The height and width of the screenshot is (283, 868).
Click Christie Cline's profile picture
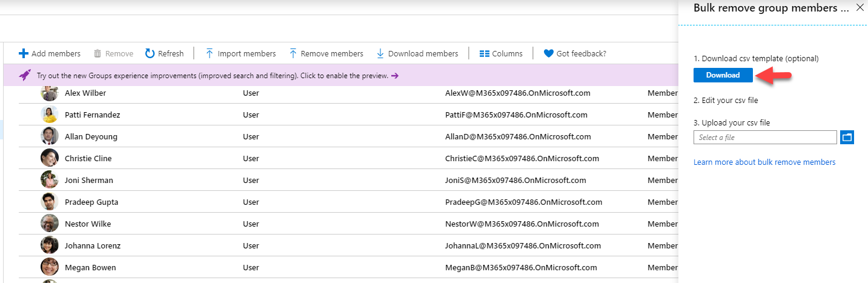click(50, 158)
